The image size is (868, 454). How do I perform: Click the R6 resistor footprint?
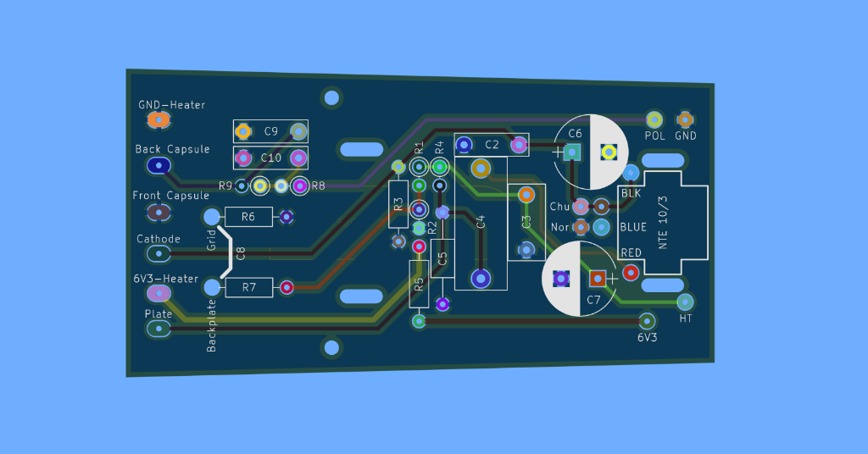(x=248, y=217)
